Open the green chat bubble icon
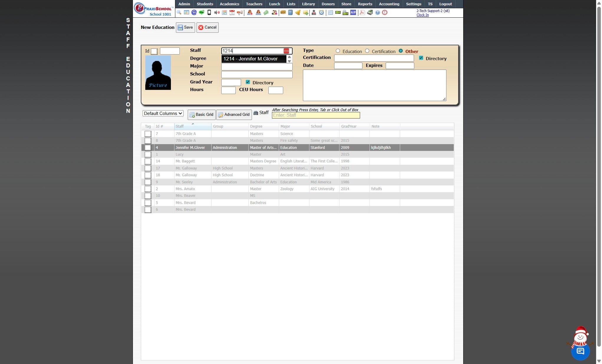This screenshot has height=364, width=602. pos(202,12)
